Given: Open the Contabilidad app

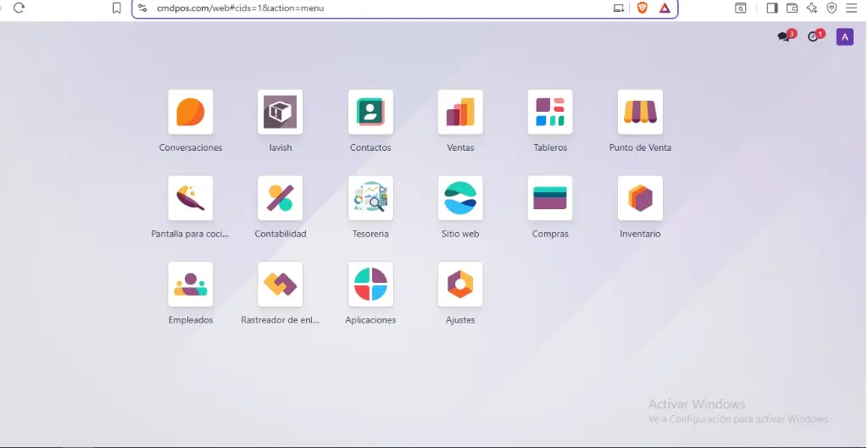Looking at the screenshot, I should click(x=280, y=198).
